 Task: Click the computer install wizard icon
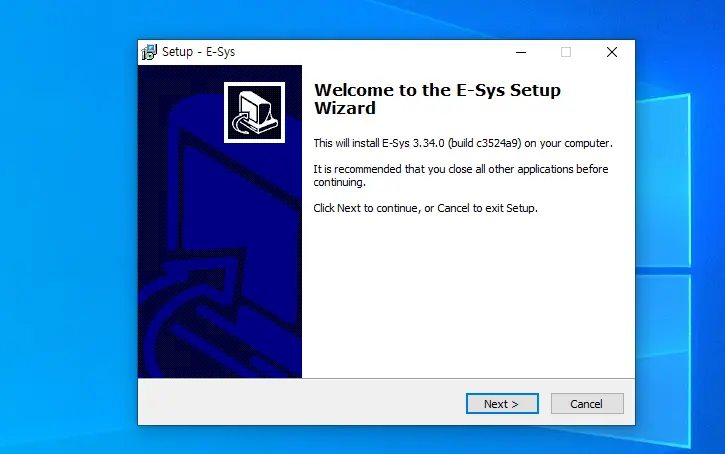(254, 112)
